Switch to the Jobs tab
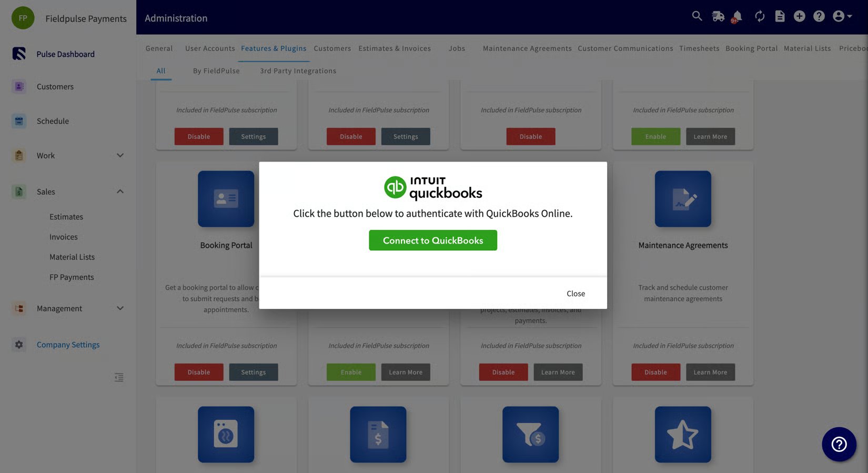The width and height of the screenshot is (868, 473). coord(457,48)
